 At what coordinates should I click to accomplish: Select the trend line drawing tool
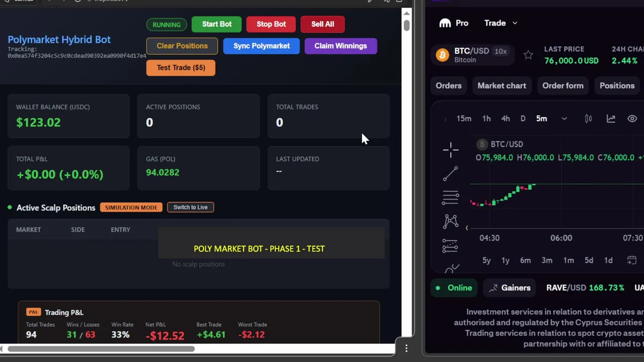[x=450, y=173]
